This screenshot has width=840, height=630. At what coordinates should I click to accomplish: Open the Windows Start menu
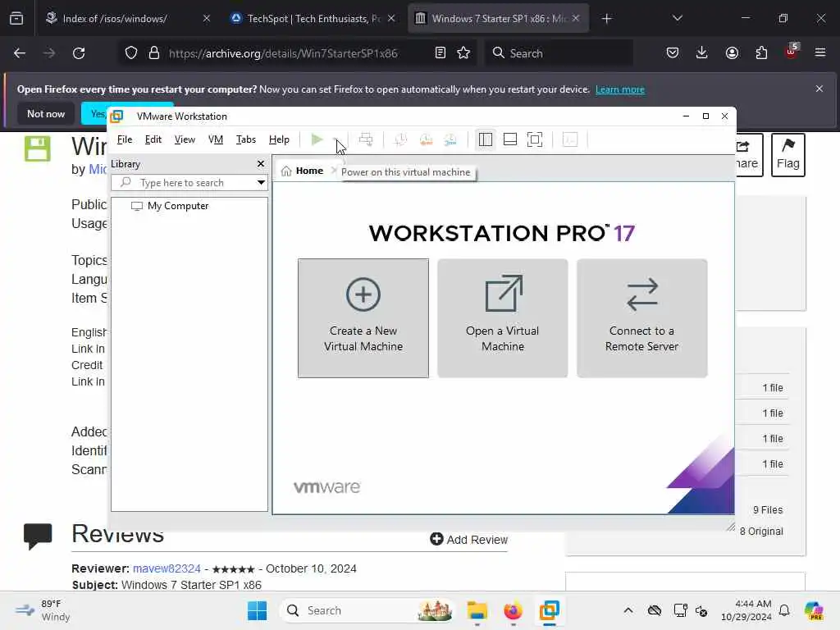257,610
